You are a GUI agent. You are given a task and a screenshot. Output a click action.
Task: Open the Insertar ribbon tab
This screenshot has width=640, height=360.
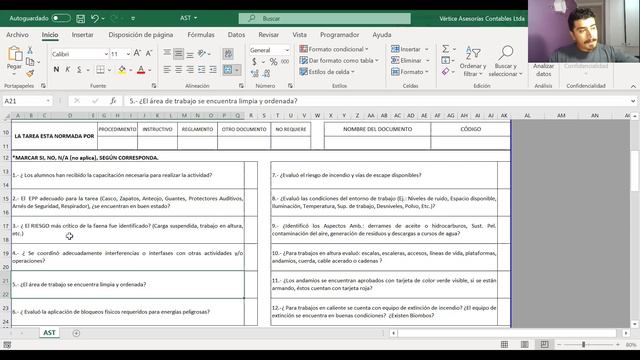click(82, 35)
